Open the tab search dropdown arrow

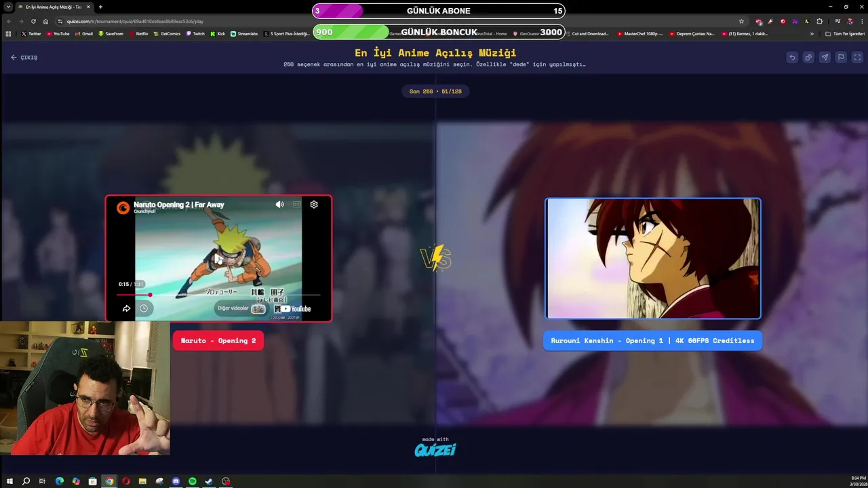[x=8, y=7]
